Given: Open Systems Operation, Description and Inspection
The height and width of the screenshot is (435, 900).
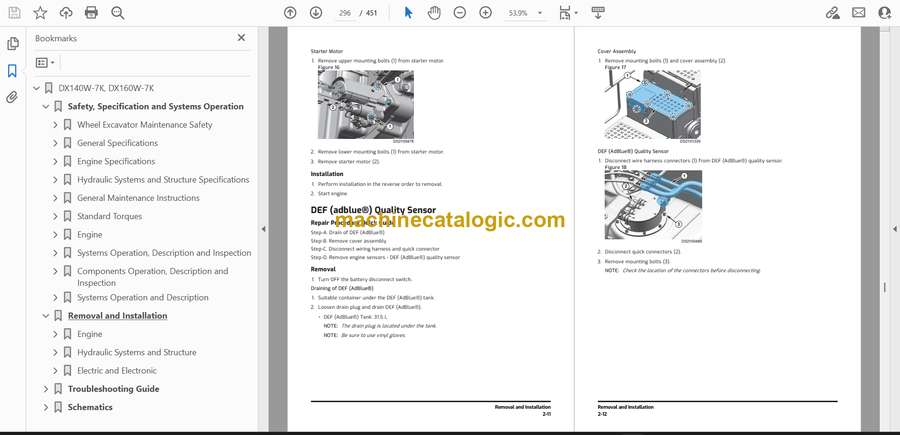Looking at the screenshot, I should coord(164,253).
